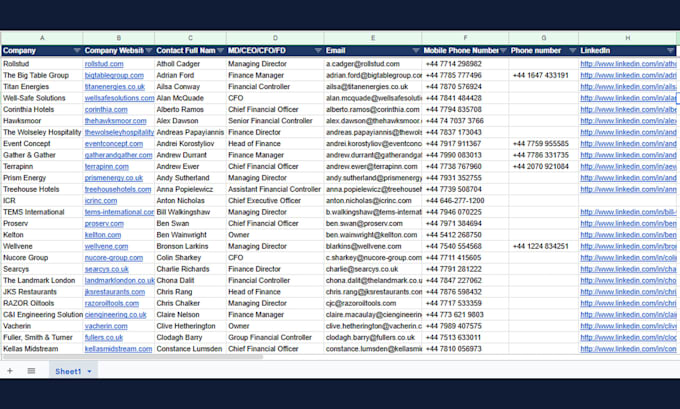Select phone number +44 1647 433191

tap(544, 75)
